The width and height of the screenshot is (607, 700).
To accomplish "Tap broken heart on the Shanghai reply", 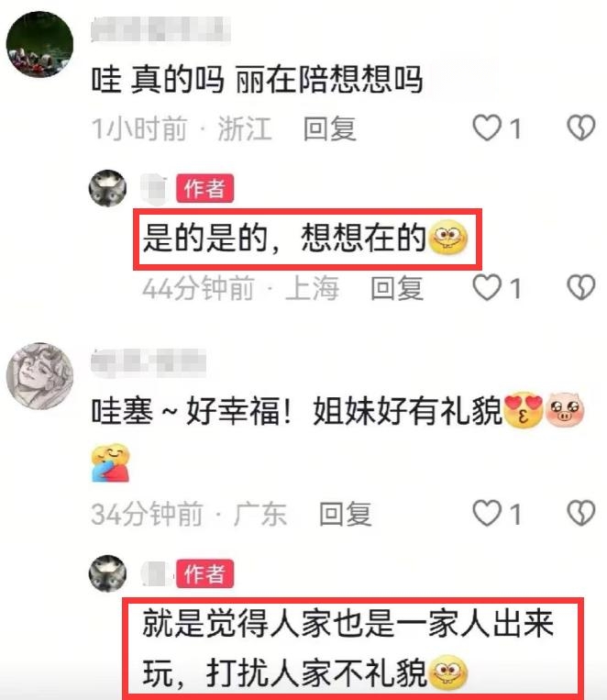I will (581, 287).
